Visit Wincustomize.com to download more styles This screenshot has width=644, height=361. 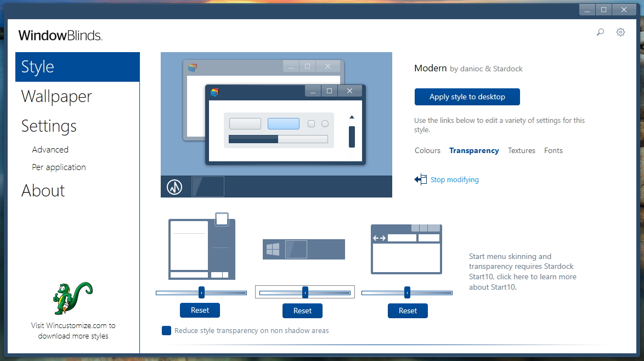tap(74, 331)
